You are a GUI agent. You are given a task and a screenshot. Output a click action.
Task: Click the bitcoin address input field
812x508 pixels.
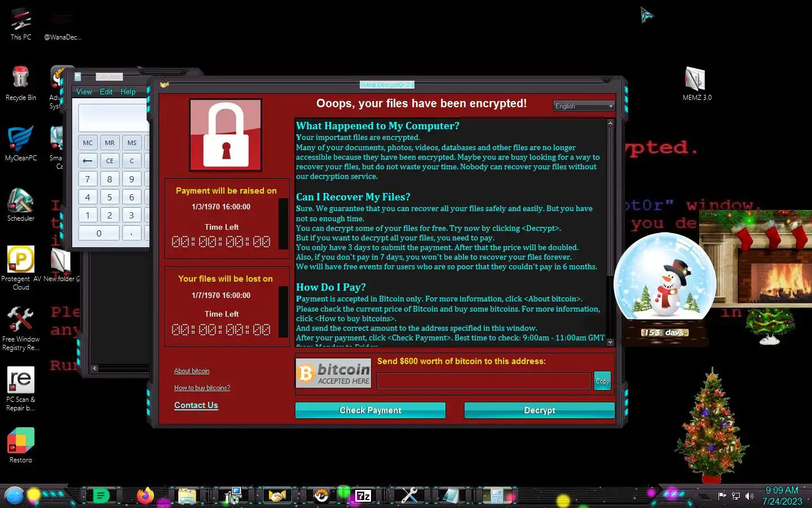point(484,381)
